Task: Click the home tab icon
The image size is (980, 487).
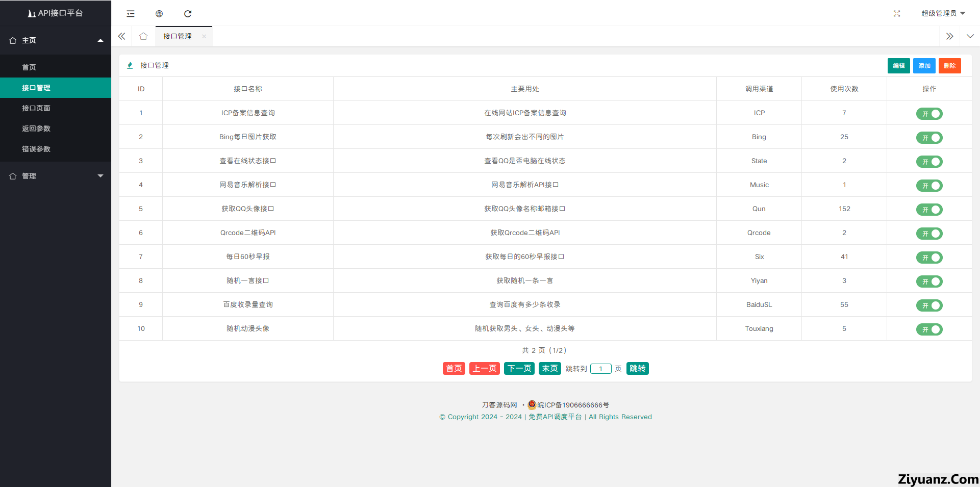Action: pyautogui.click(x=143, y=36)
